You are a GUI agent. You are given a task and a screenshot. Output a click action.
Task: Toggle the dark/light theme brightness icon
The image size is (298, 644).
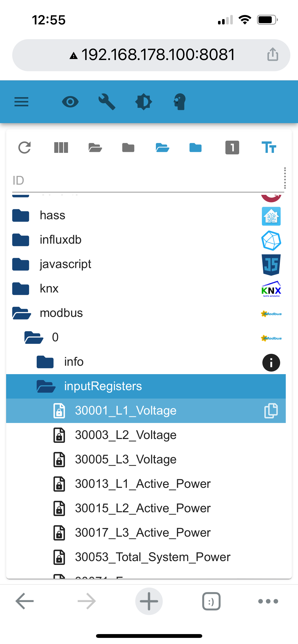[144, 102]
